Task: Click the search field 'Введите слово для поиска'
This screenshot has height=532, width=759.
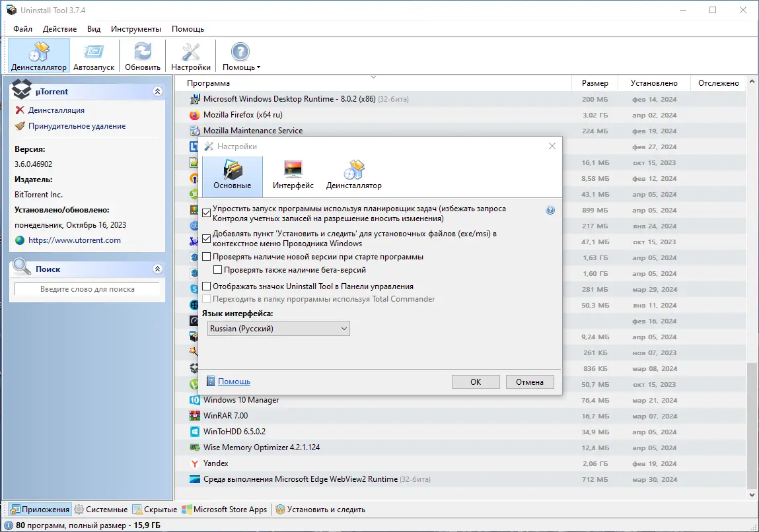Action: (87, 289)
